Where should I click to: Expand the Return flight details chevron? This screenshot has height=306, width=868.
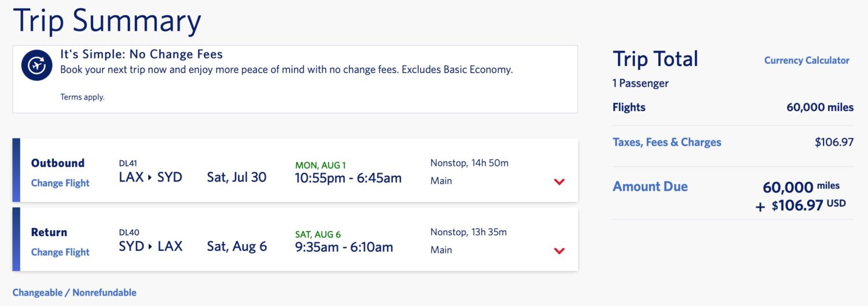tap(559, 251)
